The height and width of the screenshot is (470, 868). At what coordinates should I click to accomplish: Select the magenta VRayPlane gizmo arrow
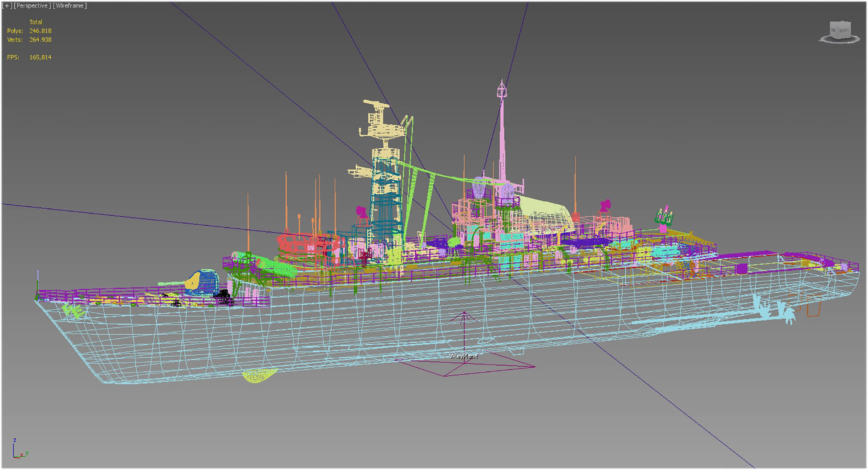464,317
